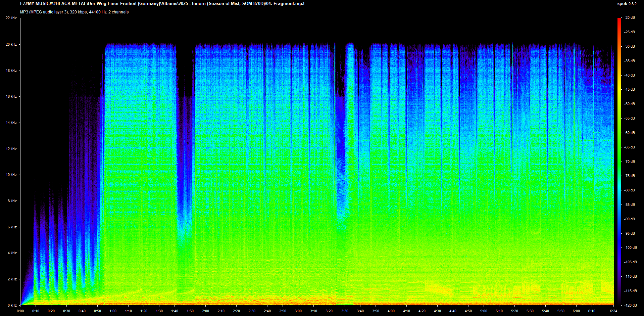Click the 22 kHz frequency axis label

11,18
